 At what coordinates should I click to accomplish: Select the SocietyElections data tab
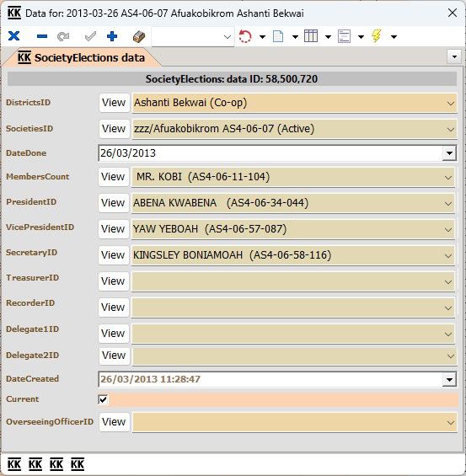point(82,57)
